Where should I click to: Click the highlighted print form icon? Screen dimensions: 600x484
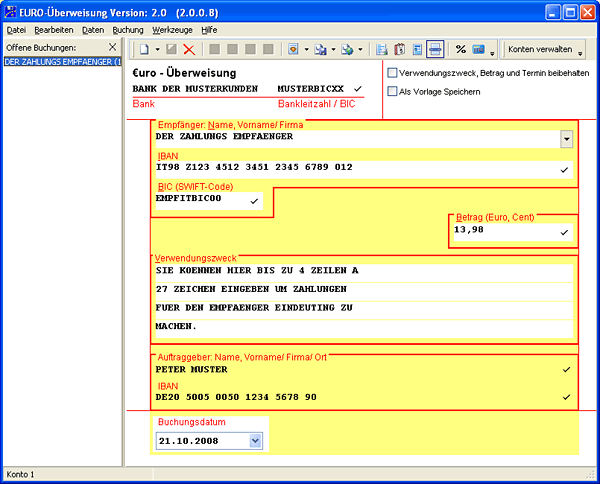pyautogui.click(x=435, y=49)
